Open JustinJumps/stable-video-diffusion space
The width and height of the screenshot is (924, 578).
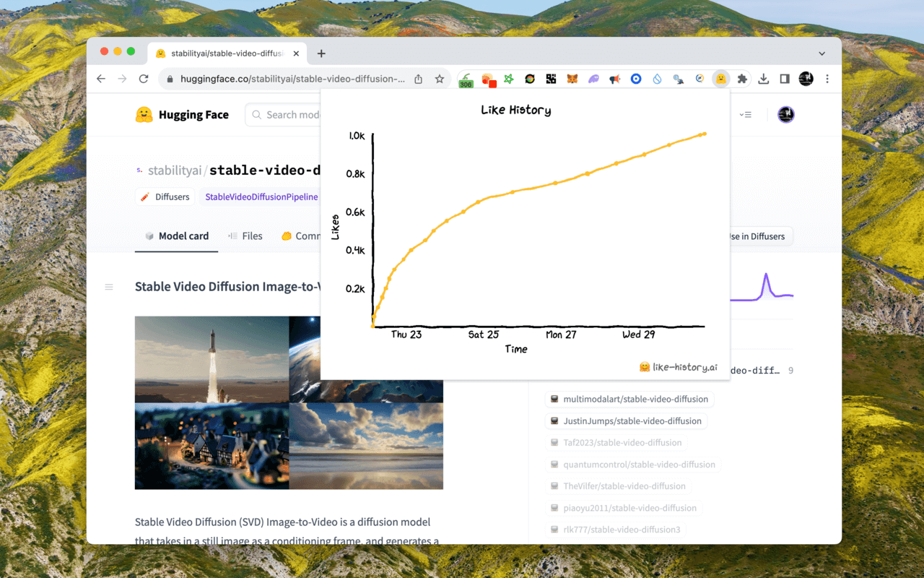[626, 420]
